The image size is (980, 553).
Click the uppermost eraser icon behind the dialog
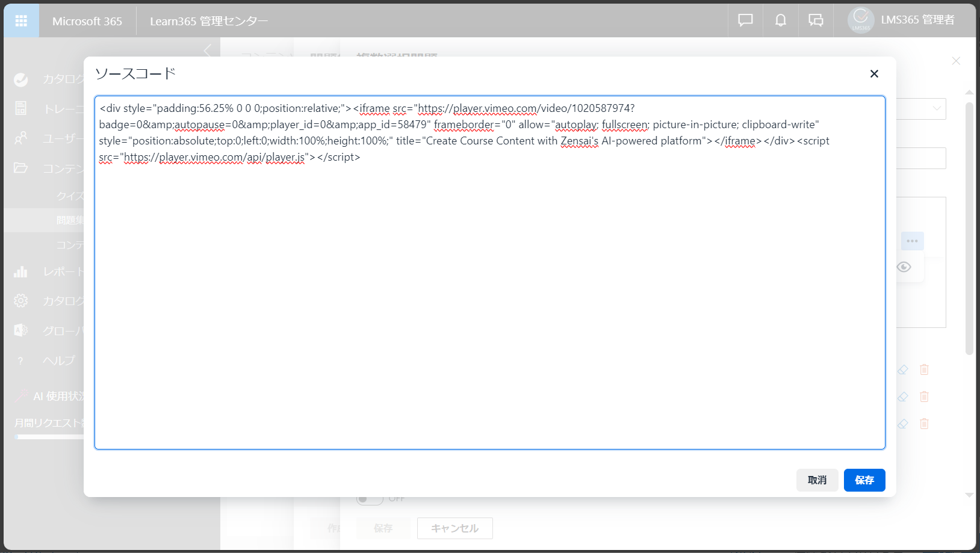point(902,369)
